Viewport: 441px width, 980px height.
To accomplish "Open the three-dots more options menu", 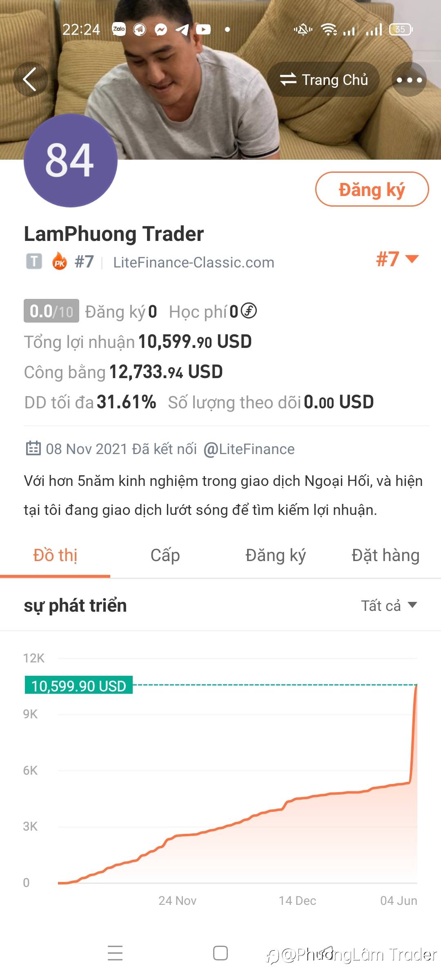I will [x=409, y=80].
